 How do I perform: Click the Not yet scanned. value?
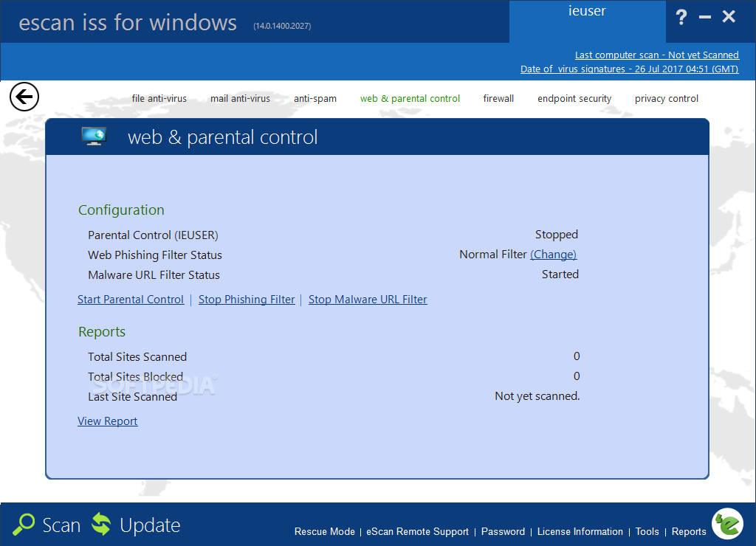click(537, 396)
